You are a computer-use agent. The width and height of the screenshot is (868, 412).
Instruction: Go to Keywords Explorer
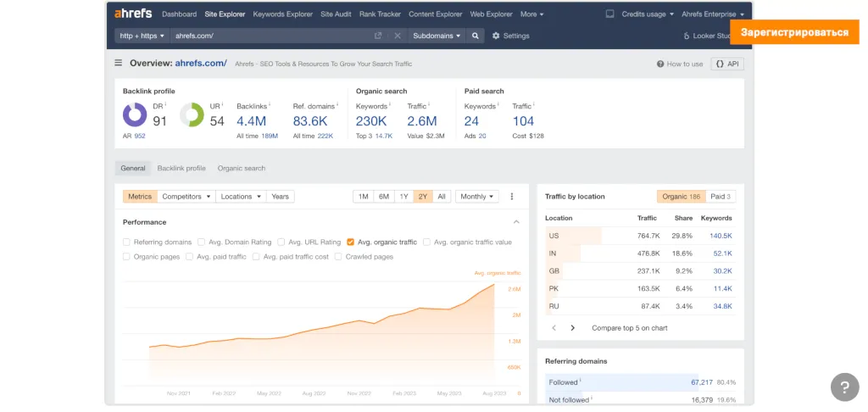tap(283, 14)
